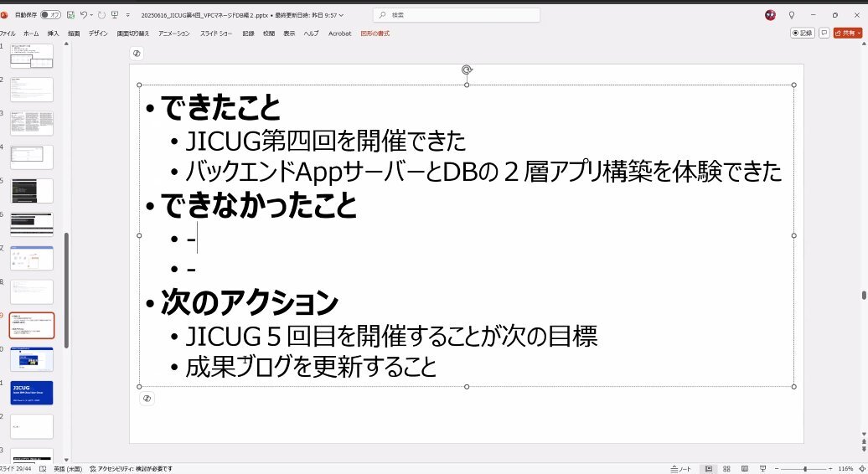The width and height of the screenshot is (868, 474).
Task: Click the 英語 (米国) language indicator
Action: [x=68, y=469]
